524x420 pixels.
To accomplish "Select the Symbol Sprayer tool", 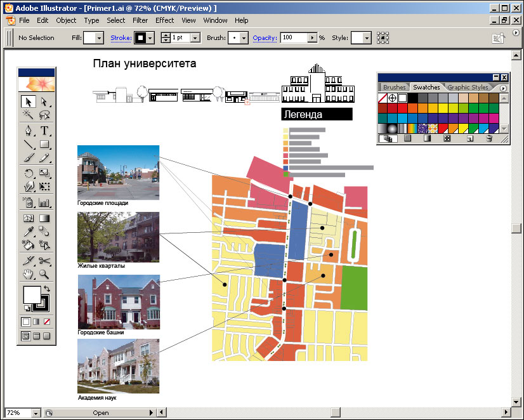I will tap(28, 202).
